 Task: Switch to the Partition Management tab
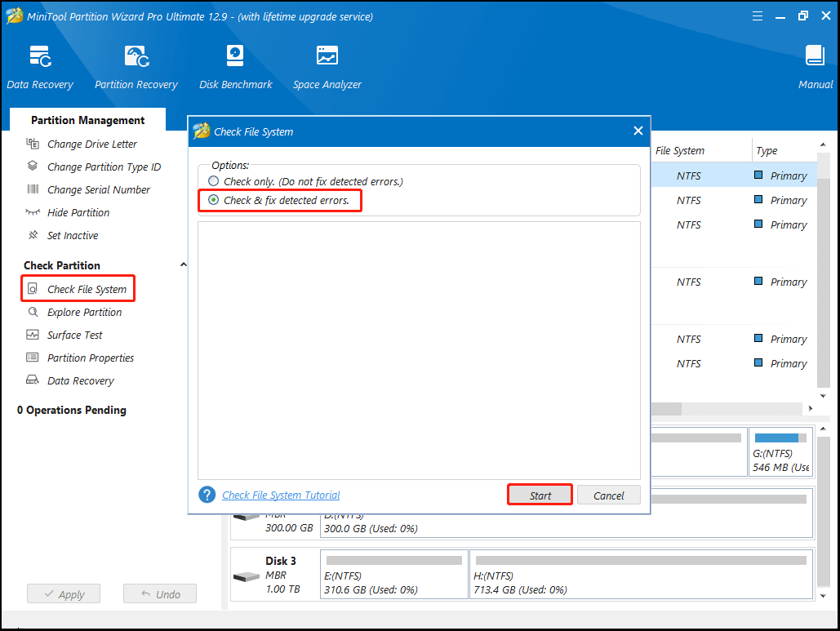coord(87,119)
